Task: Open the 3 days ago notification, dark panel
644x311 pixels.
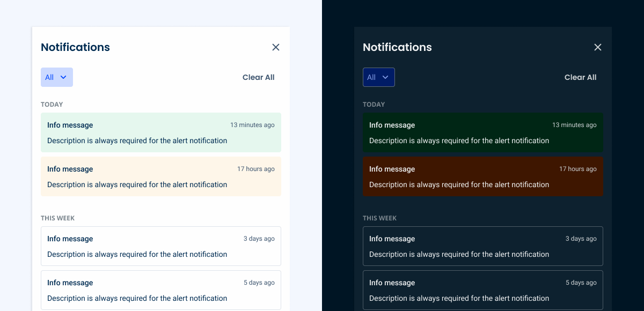Action: pyautogui.click(x=483, y=246)
